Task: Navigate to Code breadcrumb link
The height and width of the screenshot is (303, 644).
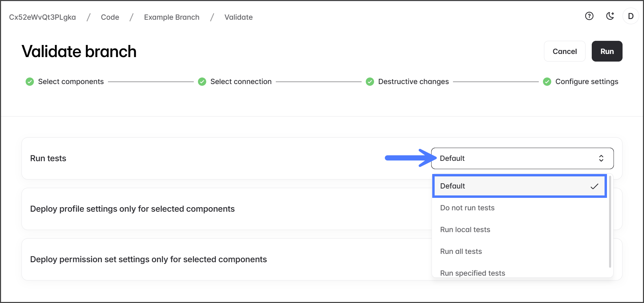Action: pyautogui.click(x=110, y=17)
